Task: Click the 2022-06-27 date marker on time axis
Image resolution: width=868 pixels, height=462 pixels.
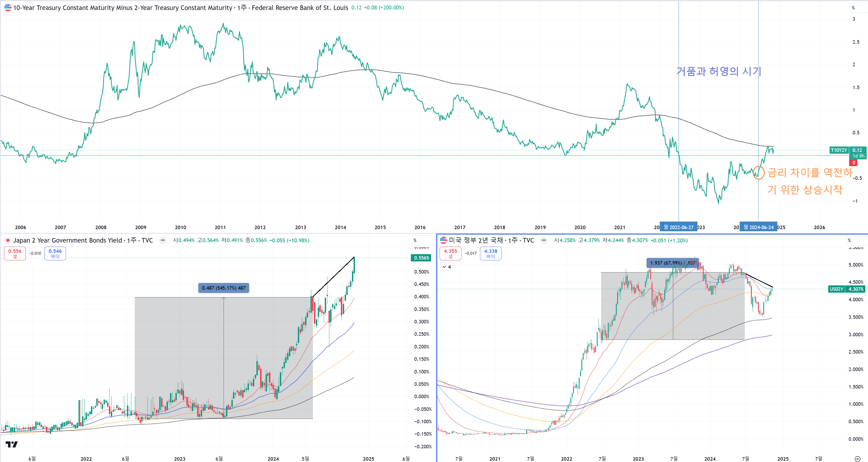Action: click(x=678, y=227)
